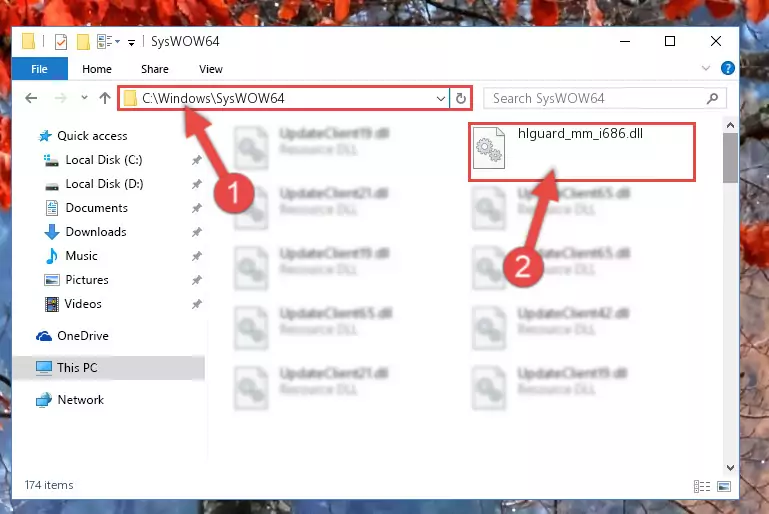This screenshot has width=769, height=514.
Task: Select This PC in navigation pane
Action: (x=108, y=368)
